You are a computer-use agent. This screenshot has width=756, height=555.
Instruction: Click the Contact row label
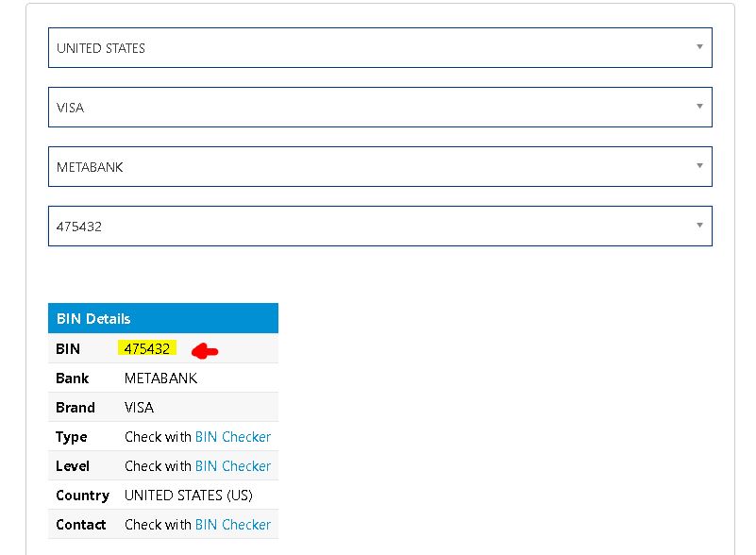tap(80, 525)
